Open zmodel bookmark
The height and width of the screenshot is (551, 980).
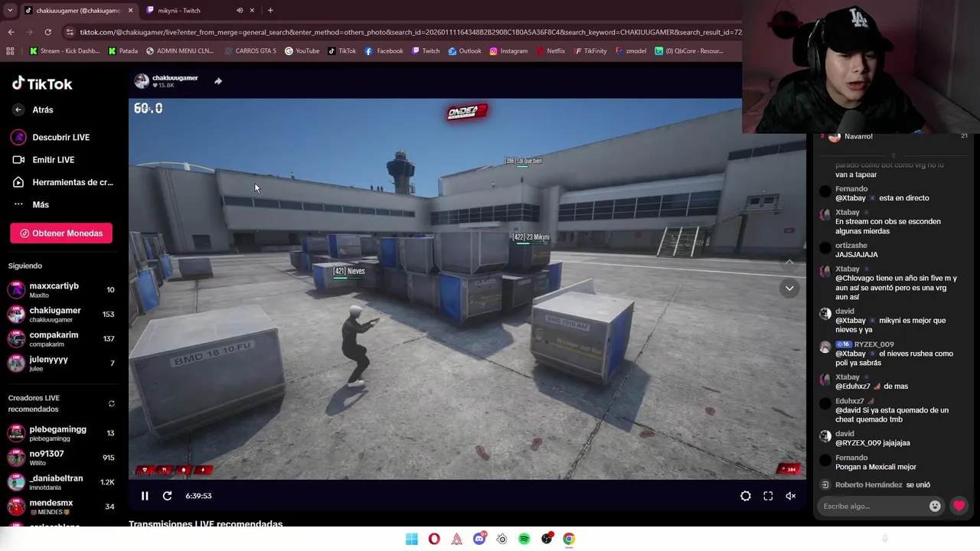[631, 51]
